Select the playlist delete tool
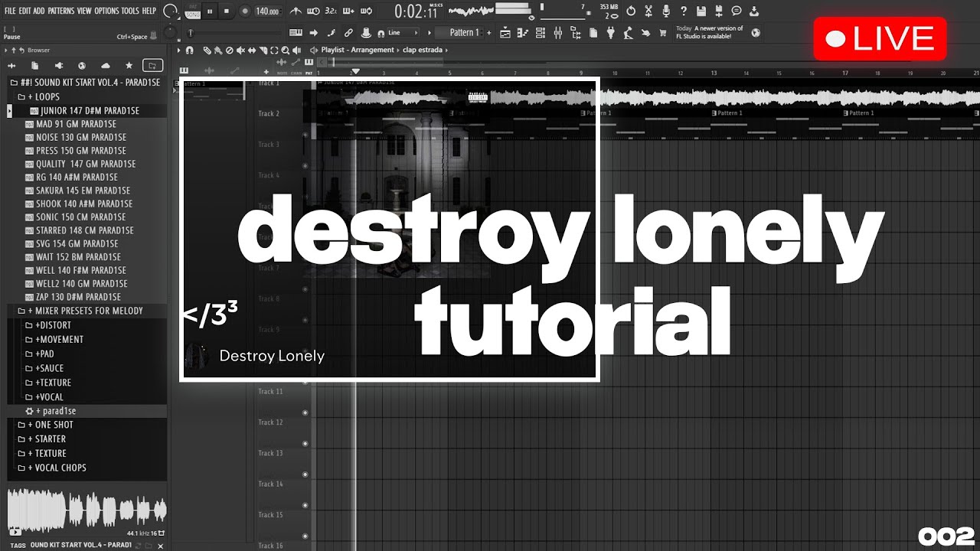 click(229, 50)
